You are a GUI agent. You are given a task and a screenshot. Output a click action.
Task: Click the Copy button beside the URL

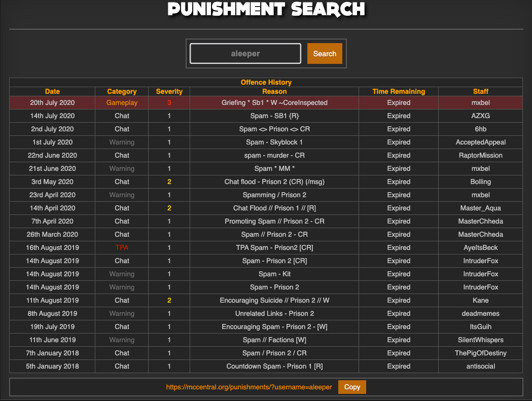coord(352,387)
